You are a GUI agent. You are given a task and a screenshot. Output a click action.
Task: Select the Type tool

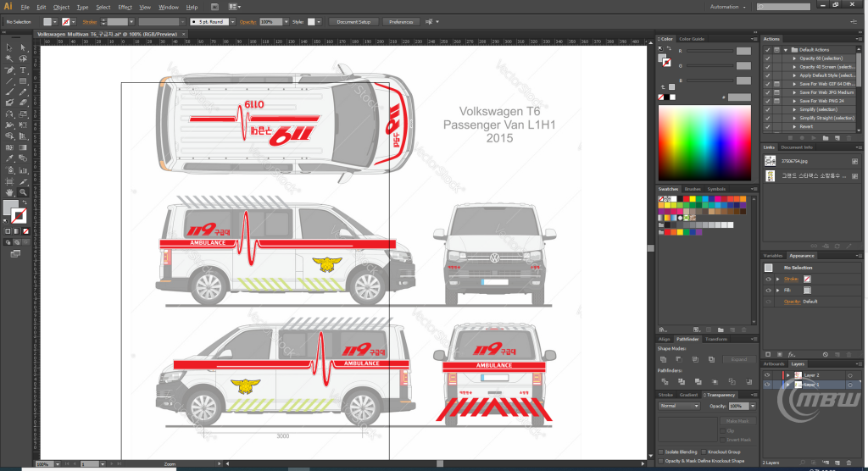coord(23,70)
